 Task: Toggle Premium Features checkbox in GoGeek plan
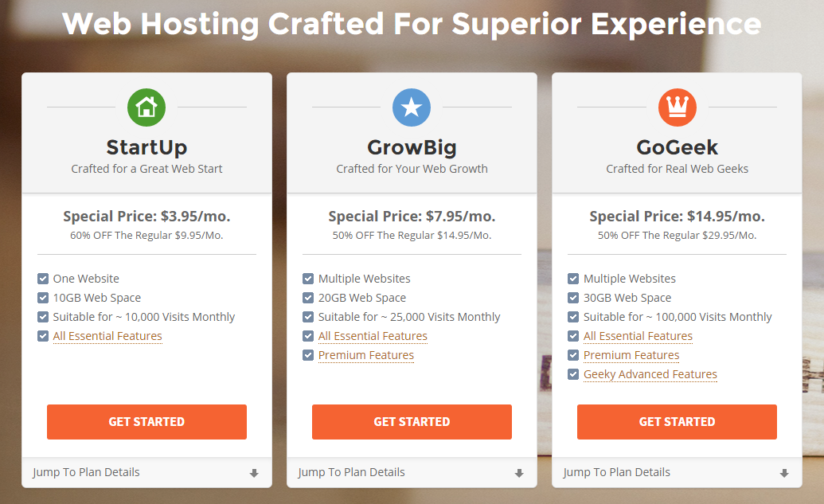[573, 355]
